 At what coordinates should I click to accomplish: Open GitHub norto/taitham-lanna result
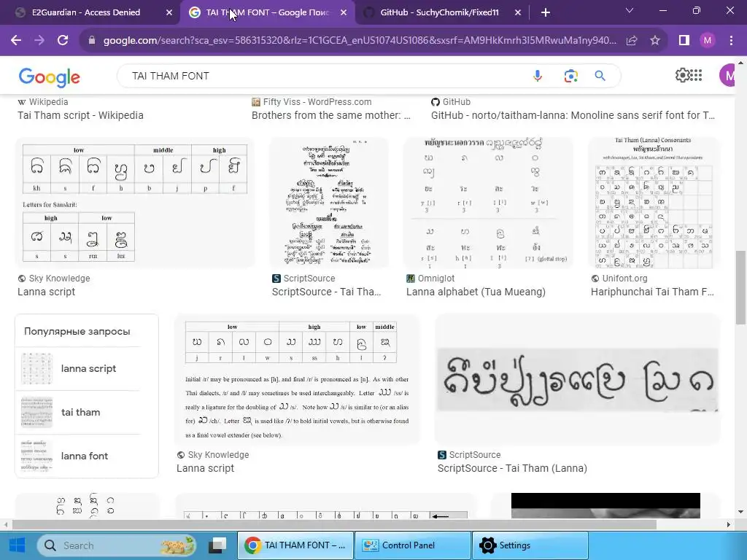[x=573, y=115]
